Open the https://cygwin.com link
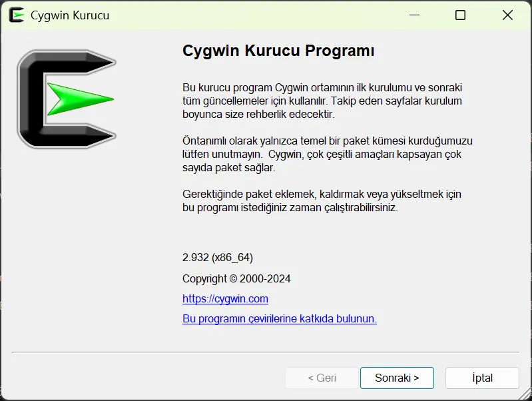The image size is (532, 401). (x=225, y=299)
